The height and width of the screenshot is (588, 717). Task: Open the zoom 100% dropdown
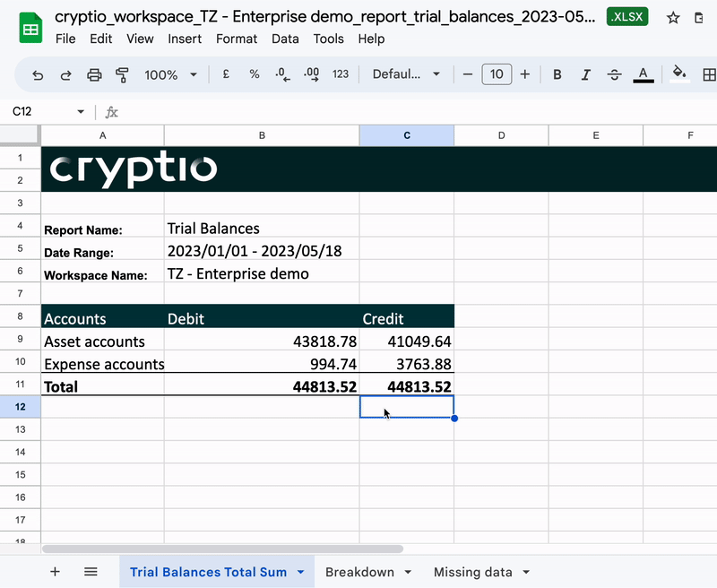pos(170,74)
